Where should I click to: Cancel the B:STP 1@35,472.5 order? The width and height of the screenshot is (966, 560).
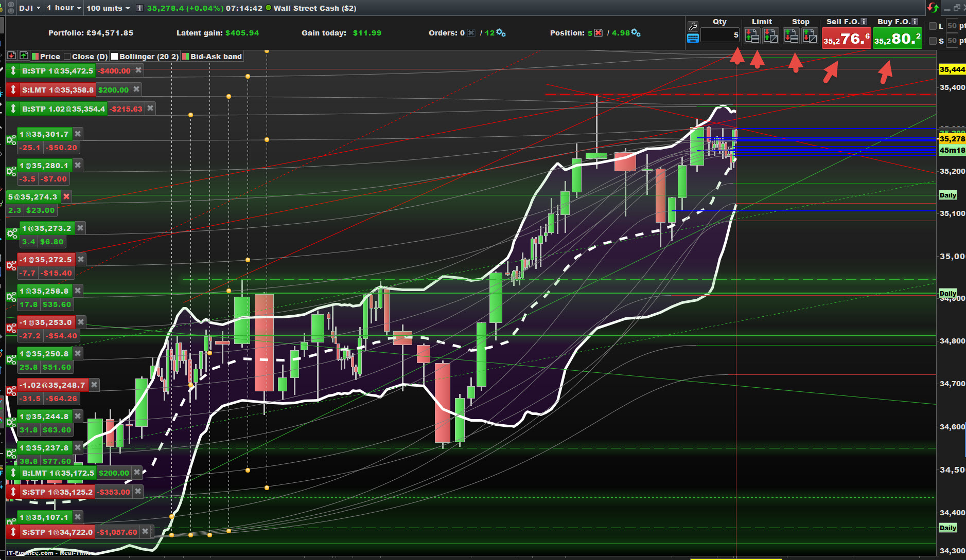coord(138,70)
